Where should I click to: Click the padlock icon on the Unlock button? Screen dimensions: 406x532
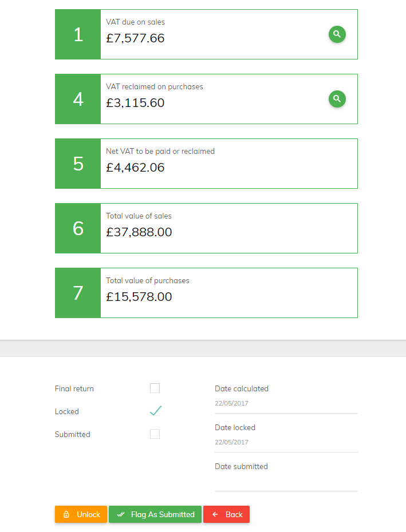(x=66, y=514)
